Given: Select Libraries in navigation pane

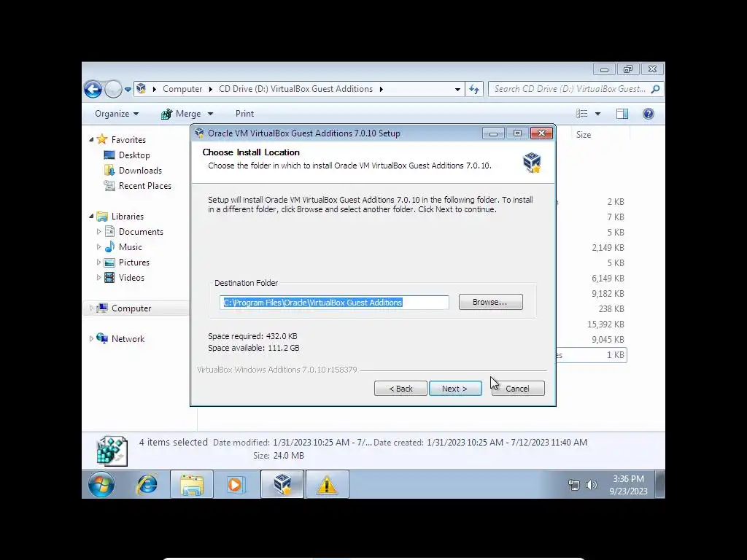Looking at the screenshot, I should 127,216.
